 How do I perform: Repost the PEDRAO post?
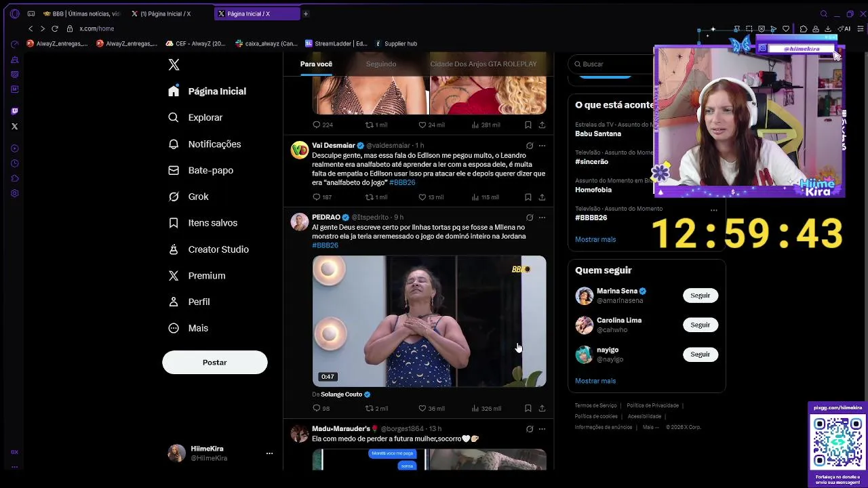(x=376, y=408)
